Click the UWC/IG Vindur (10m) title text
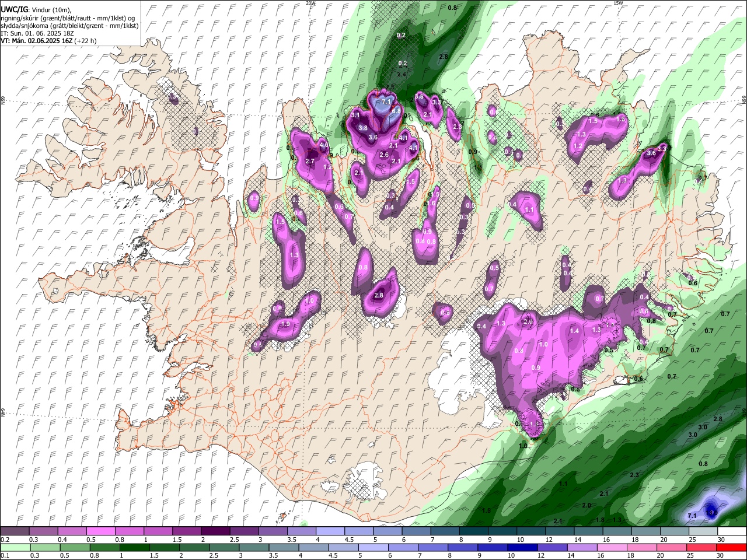 coord(36,10)
